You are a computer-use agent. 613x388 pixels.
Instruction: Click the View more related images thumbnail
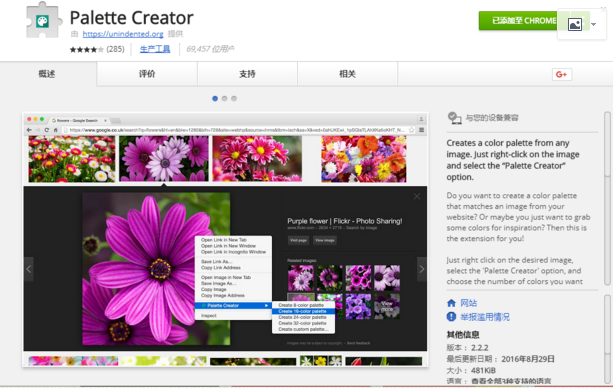point(387,306)
